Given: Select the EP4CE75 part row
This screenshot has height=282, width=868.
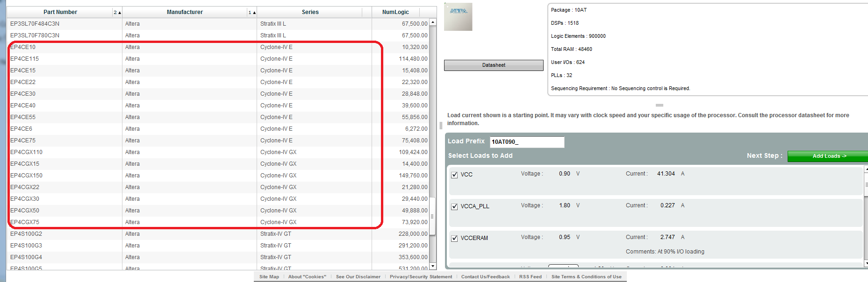Looking at the screenshot, I should coord(218,141).
